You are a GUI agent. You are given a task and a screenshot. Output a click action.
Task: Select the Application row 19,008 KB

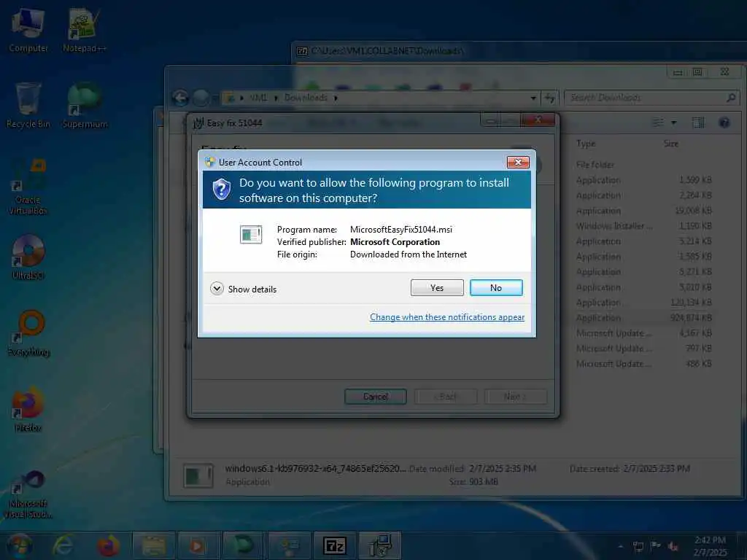pos(645,211)
